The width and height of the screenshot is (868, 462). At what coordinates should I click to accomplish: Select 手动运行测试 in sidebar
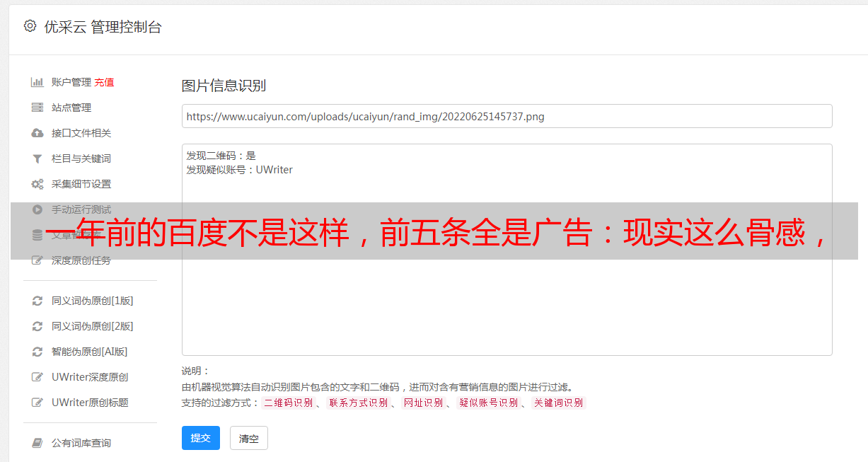81,209
